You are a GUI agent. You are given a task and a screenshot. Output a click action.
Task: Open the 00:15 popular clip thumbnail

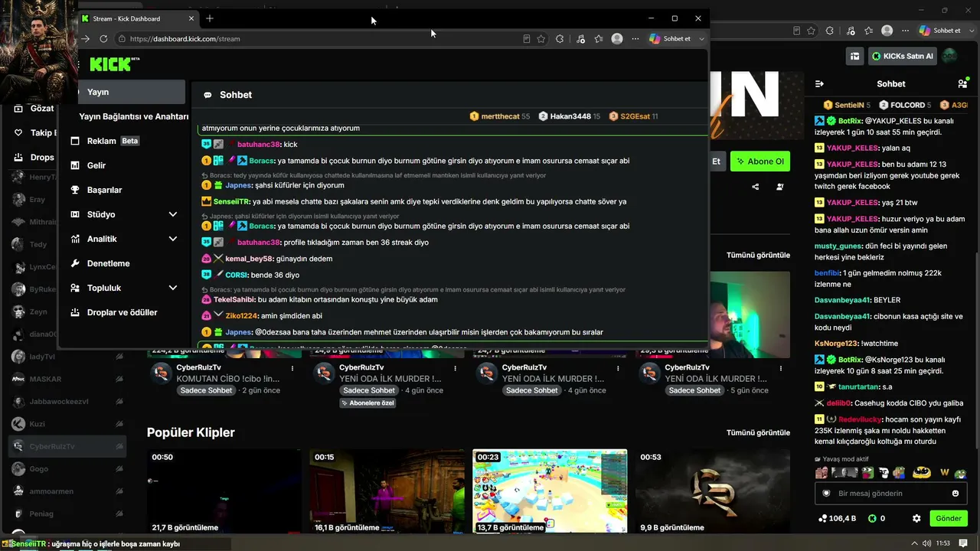click(387, 491)
